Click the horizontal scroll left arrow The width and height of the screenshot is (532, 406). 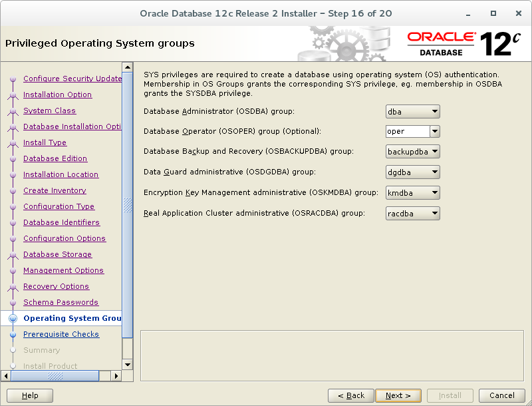click(6, 376)
